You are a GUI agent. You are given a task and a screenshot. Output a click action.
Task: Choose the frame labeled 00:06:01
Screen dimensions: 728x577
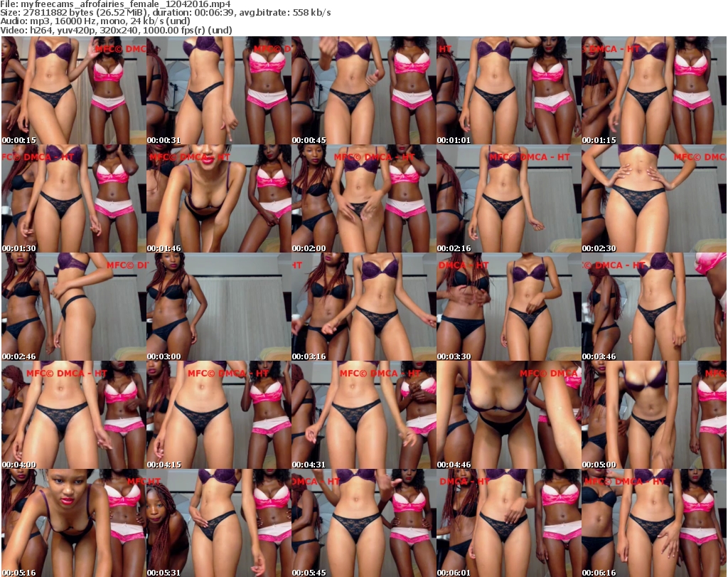point(508,523)
